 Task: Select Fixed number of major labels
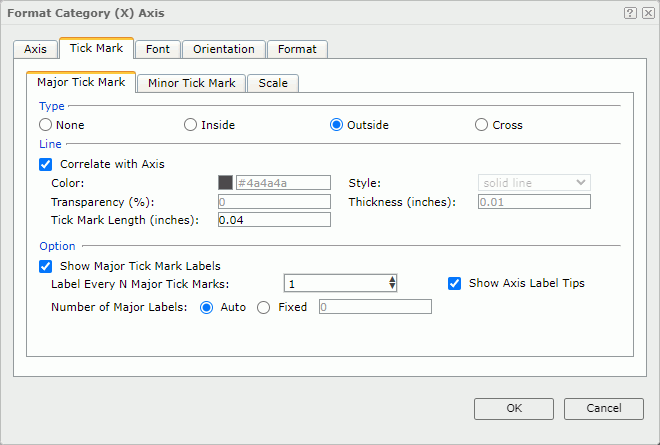[x=263, y=307]
